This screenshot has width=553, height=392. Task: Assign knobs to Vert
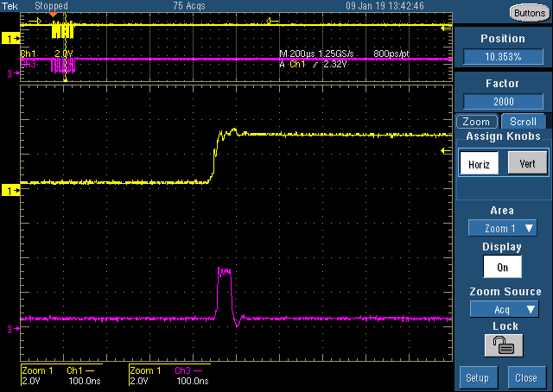527,163
